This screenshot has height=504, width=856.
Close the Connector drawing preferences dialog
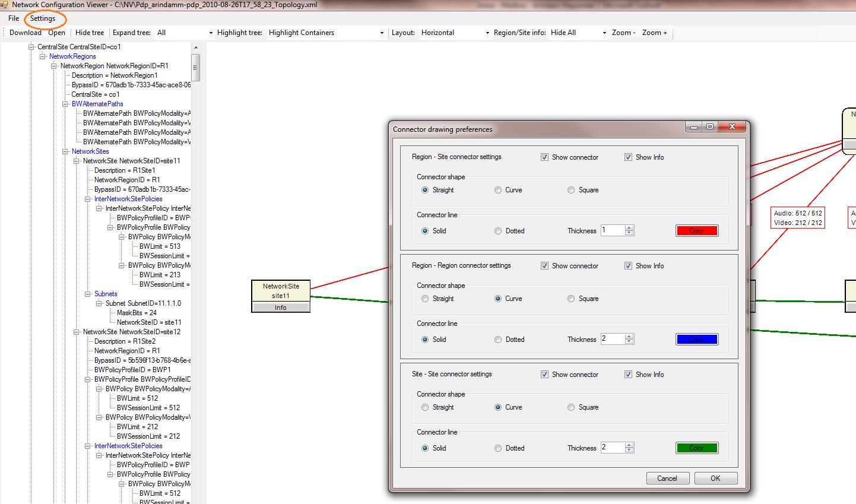click(x=732, y=126)
